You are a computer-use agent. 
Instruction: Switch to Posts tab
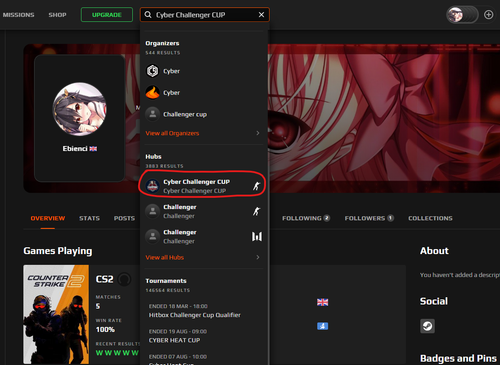[x=124, y=218]
